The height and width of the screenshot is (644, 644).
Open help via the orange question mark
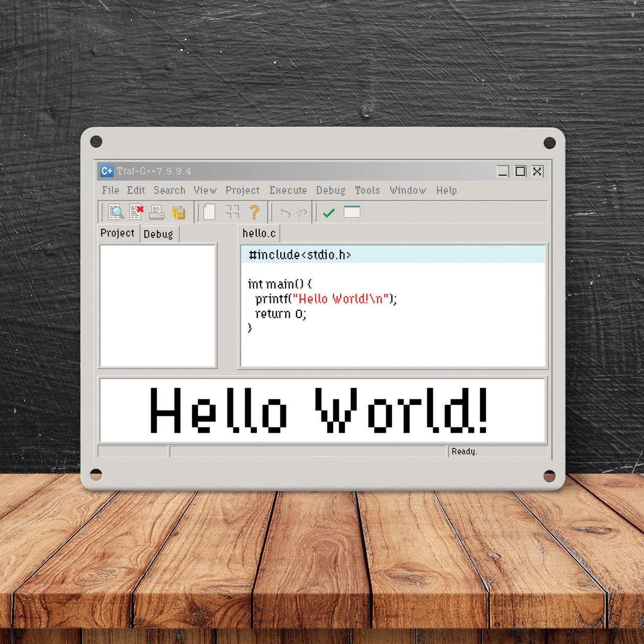(255, 212)
